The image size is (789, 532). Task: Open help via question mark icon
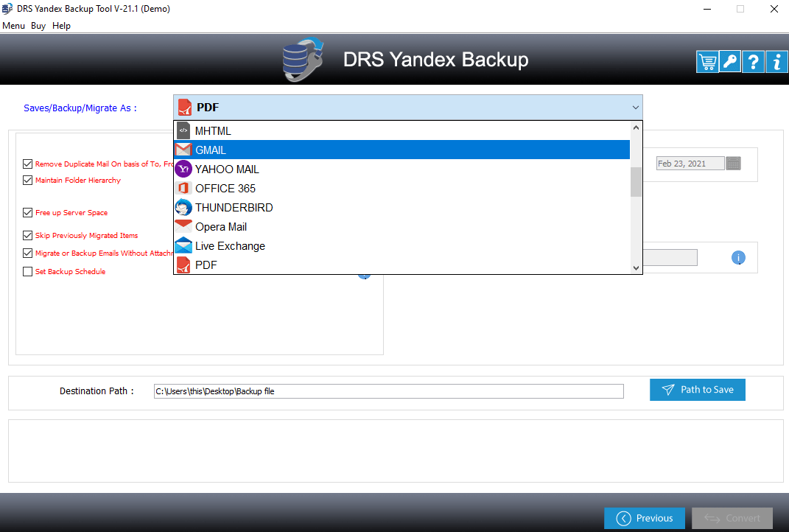[754, 62]
